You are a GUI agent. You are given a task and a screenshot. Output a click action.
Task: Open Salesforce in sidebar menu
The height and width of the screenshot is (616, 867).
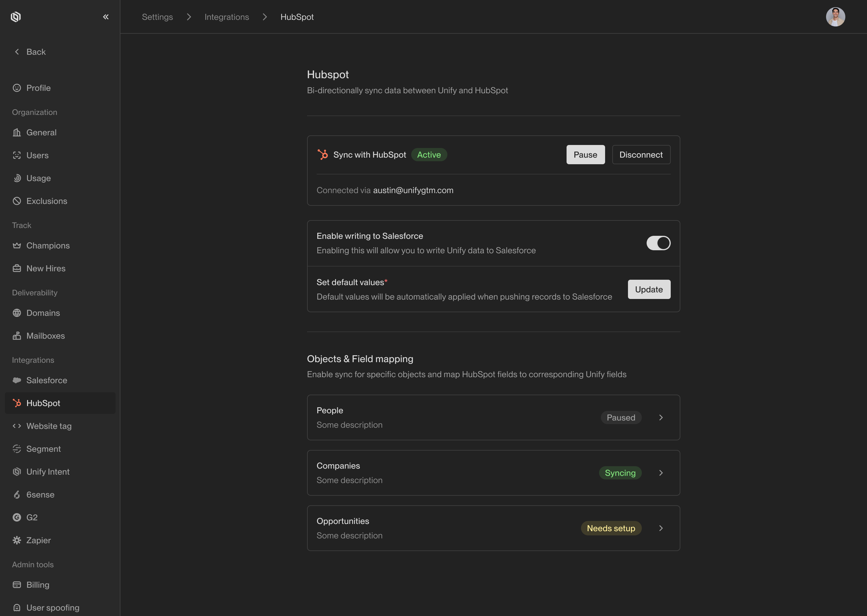(47, 380)
